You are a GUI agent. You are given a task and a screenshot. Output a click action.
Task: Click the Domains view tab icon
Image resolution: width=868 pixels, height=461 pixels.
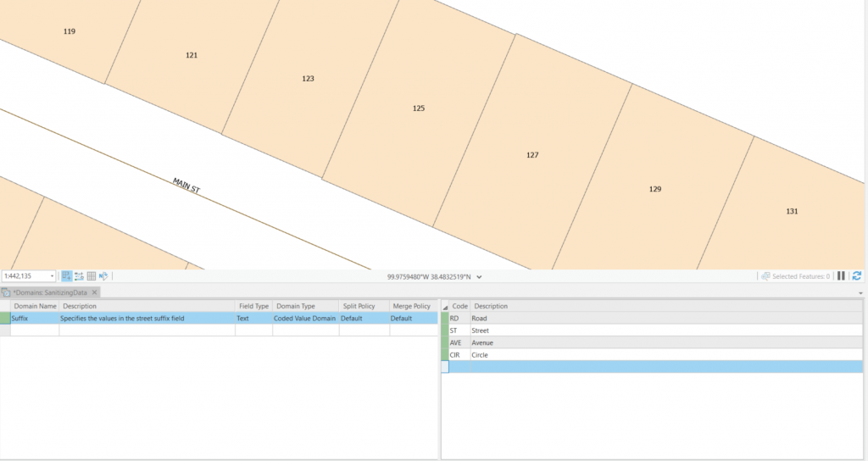click(x=6, y=292)
